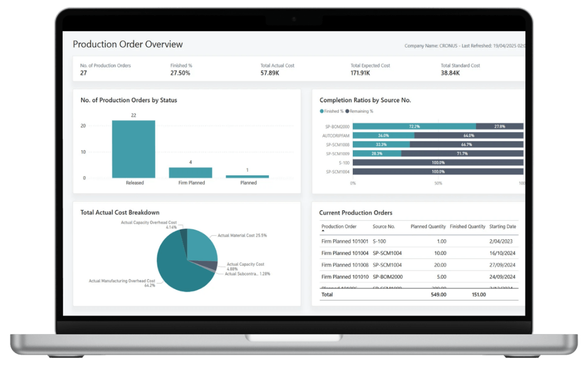
Task: Select the Released bar in status chart
Action: pos(133,149)
